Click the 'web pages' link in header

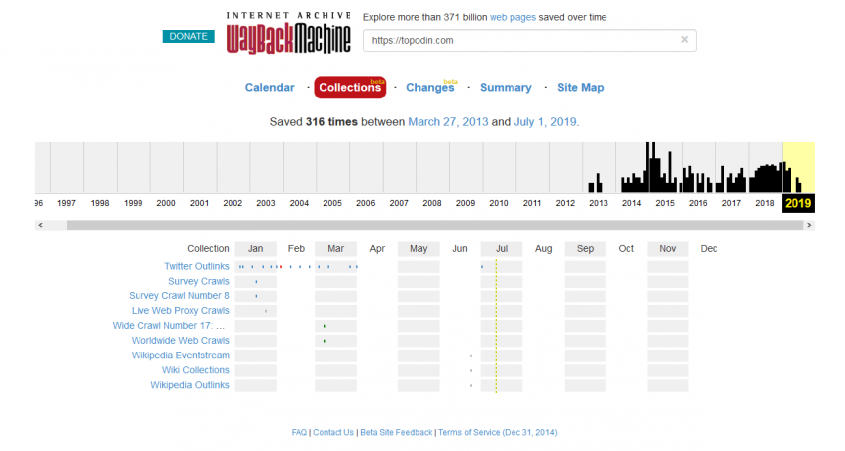[512, 17]
